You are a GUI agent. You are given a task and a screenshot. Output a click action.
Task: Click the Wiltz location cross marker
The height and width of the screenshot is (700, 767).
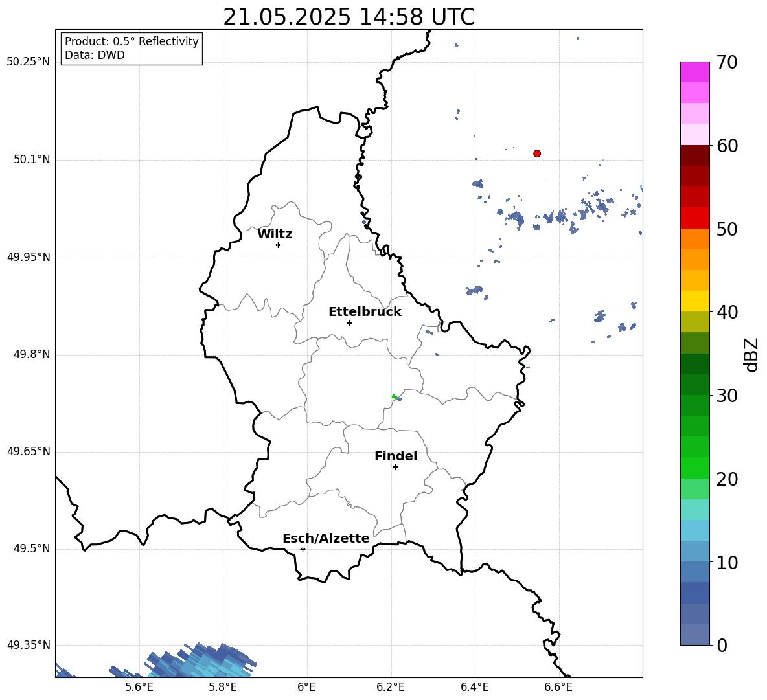coord(279,245)
